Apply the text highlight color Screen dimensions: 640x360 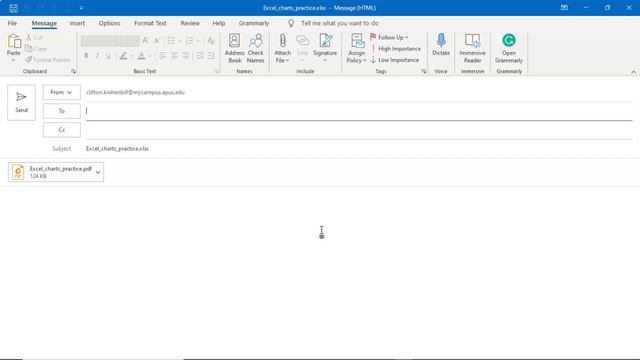click(x=123, y=56)
